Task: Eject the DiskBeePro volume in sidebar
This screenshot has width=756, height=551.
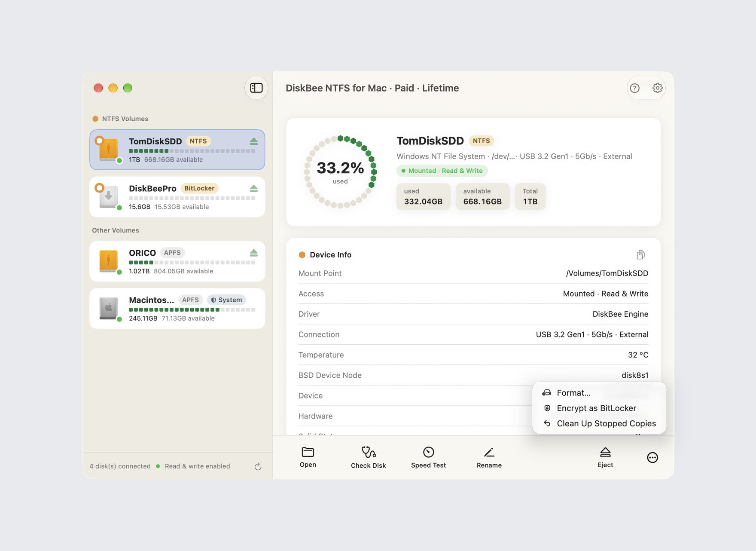Action: pos(253,189)
